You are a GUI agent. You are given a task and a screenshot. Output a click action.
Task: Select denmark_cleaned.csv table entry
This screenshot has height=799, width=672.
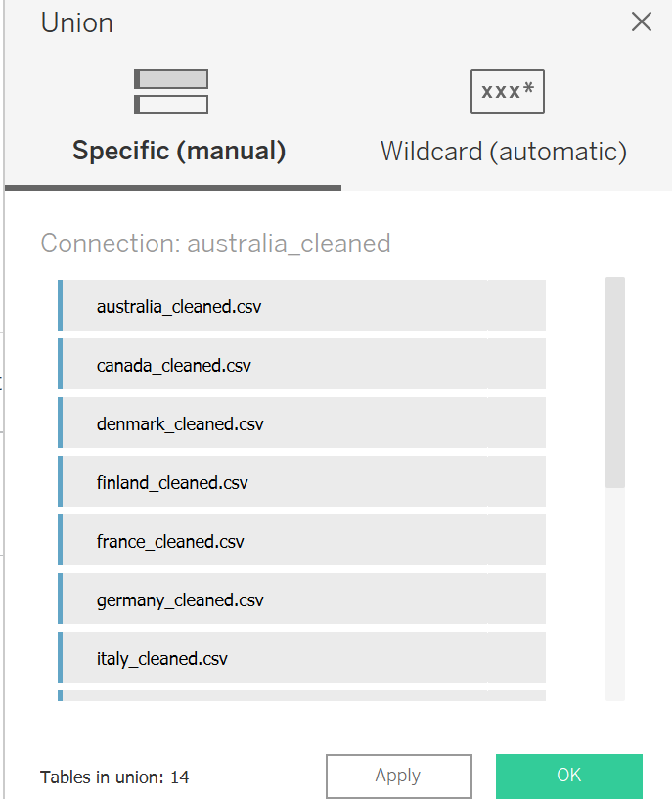coord(302,423)
